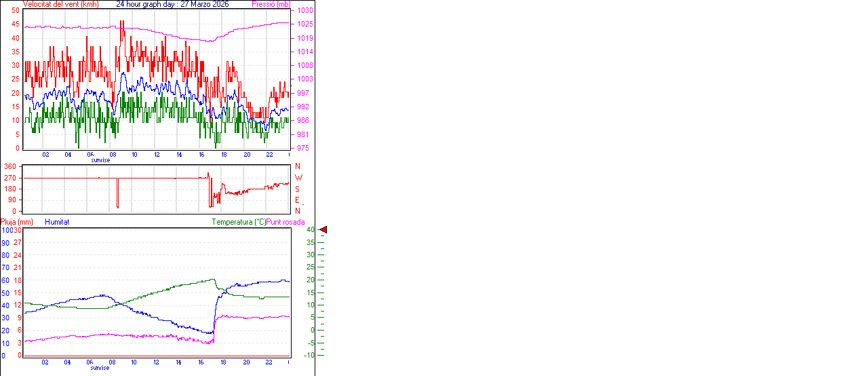The image size is (868, 376).
Task: Select the 975 value on pressure axis
Action: click(304, 148)
